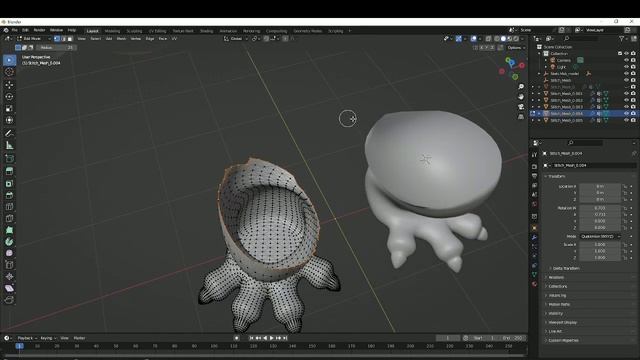Screen dimensions: 640x360
Task: Expand the Motion Paths panel
Action: (558, 304)
